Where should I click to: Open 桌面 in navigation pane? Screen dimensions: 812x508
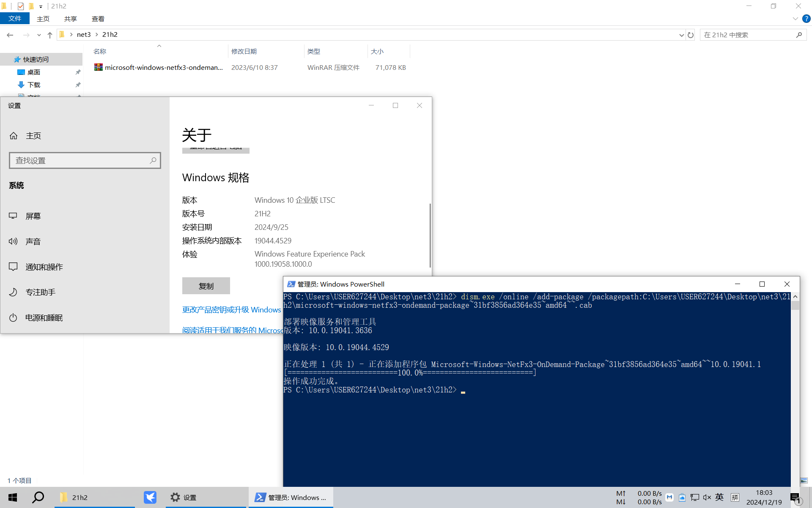point(34,72)
